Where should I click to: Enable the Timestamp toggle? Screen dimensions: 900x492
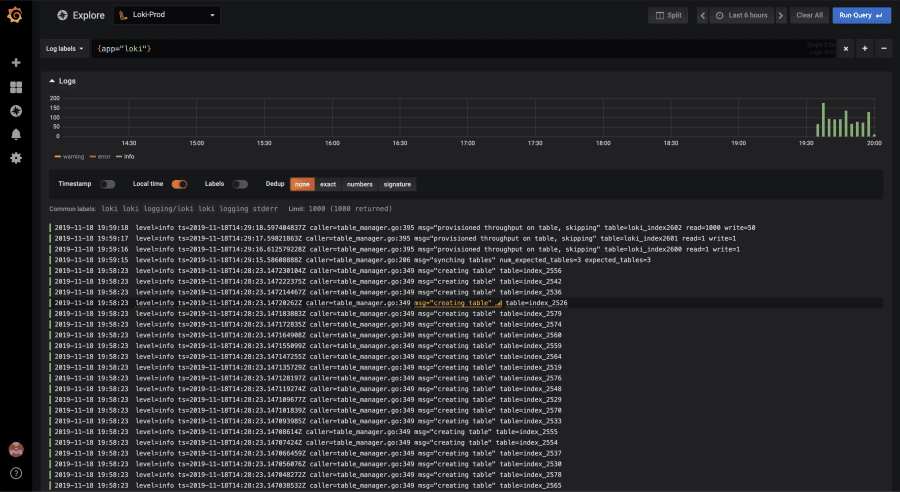[x=107, y=184]
